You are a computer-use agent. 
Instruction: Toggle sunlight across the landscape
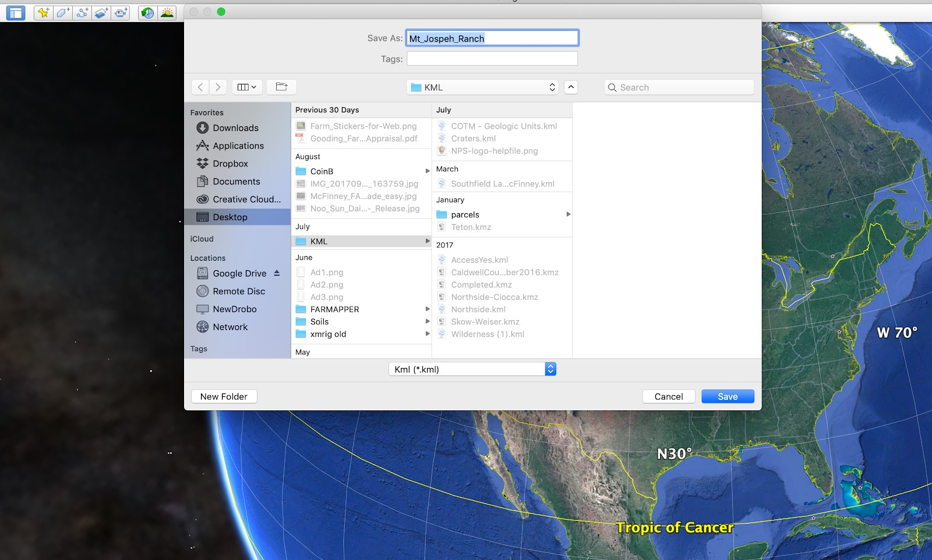pyautogui.click(x=167, y=12)
